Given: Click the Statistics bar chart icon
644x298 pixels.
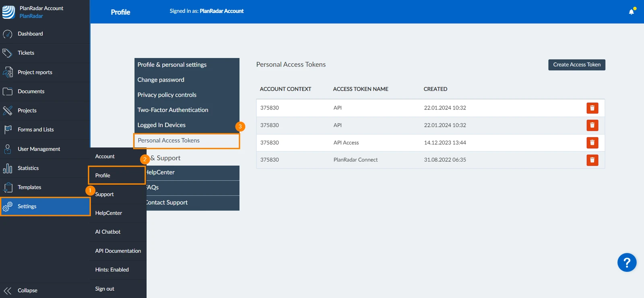Looking at the screenshot, I should click(7, 168).
